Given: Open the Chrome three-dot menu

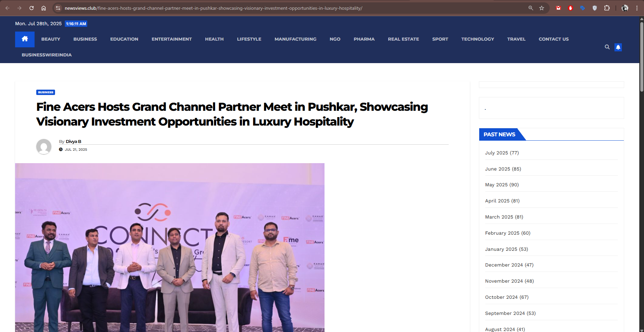Looking at the screenshot, I should pos(637,8).
